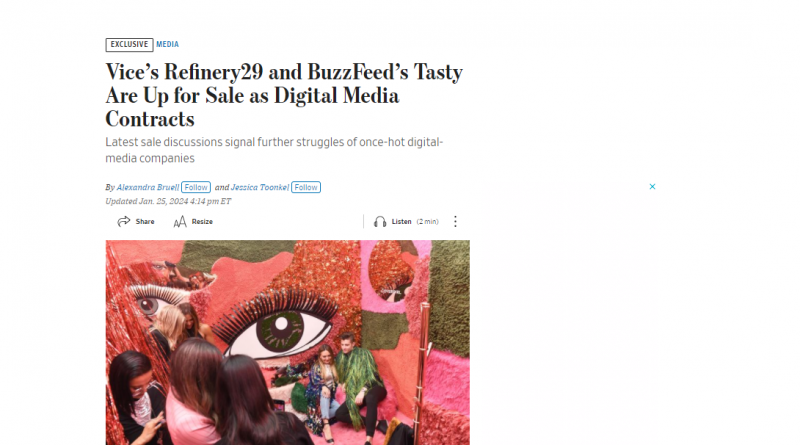
Task: Click the Resize text AA icon
Action: 180,221
